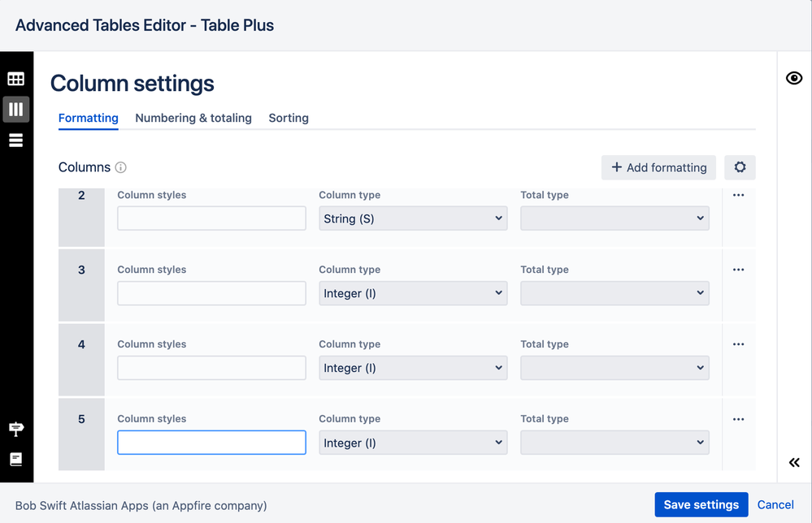Viewport: 812px width, 523px height.
Task: Click the gear icon beside Add formatting
Action: tap(740, 167)
